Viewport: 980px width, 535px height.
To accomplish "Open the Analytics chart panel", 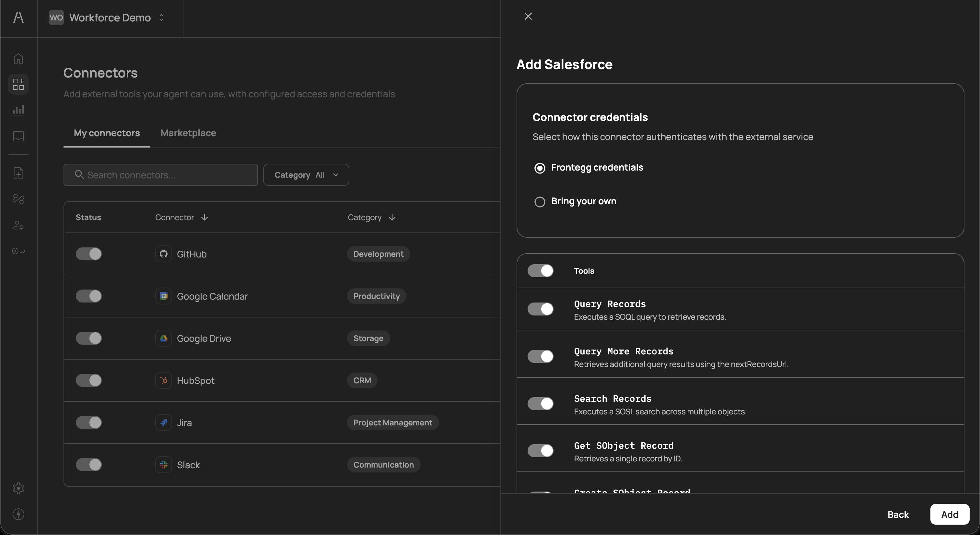I will 18,110.
